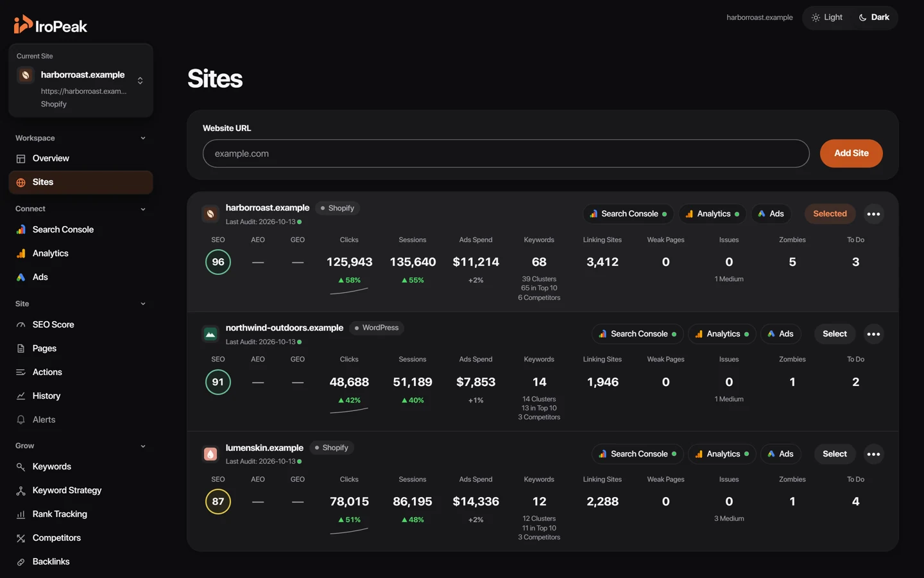Click the northwind-outdoors.example mountain favicon
The width and height of the screenshot is (924, 578).
point(210,334)
